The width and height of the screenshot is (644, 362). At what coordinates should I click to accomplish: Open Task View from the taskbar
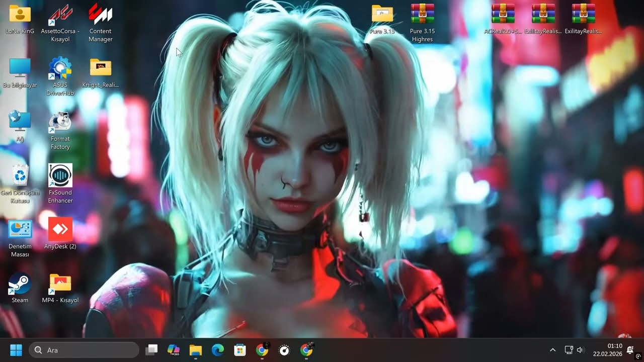click(151, 350)
